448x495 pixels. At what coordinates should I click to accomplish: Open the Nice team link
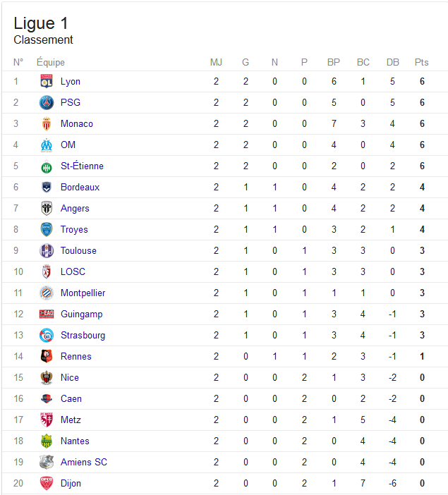70,377
